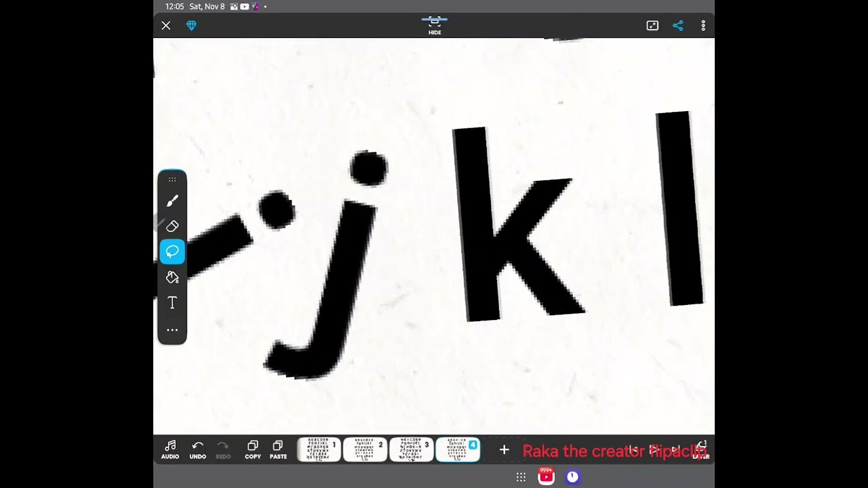Open more tools via three-dot toolbar button
The image size is (868, 488).
(172, 330)
